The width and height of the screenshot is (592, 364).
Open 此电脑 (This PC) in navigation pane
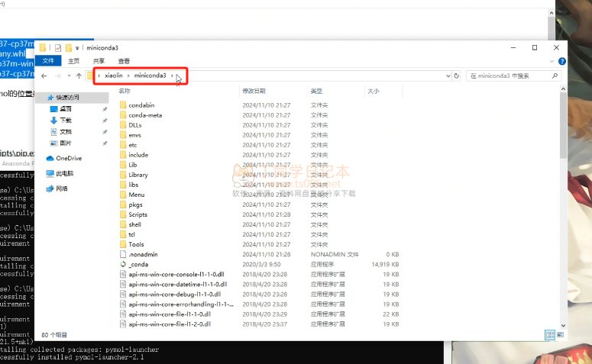(x=50, y=173)
